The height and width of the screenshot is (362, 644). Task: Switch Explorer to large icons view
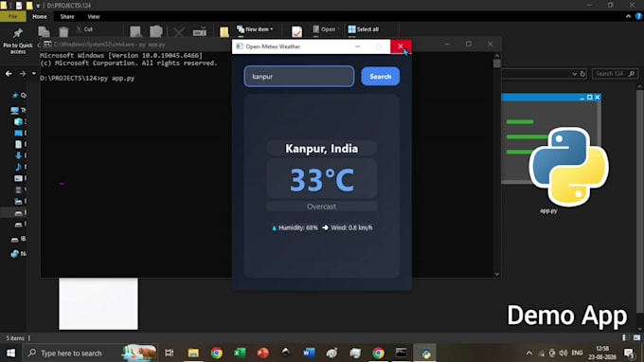636,337
